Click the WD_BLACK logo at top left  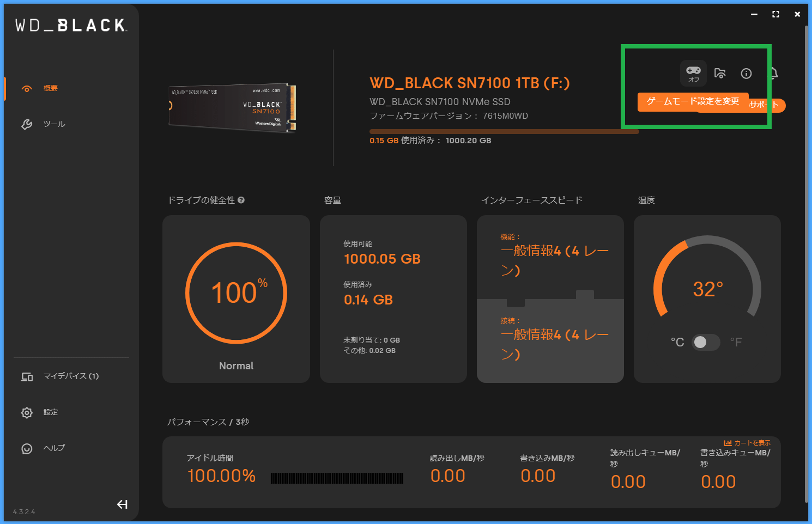71,25
